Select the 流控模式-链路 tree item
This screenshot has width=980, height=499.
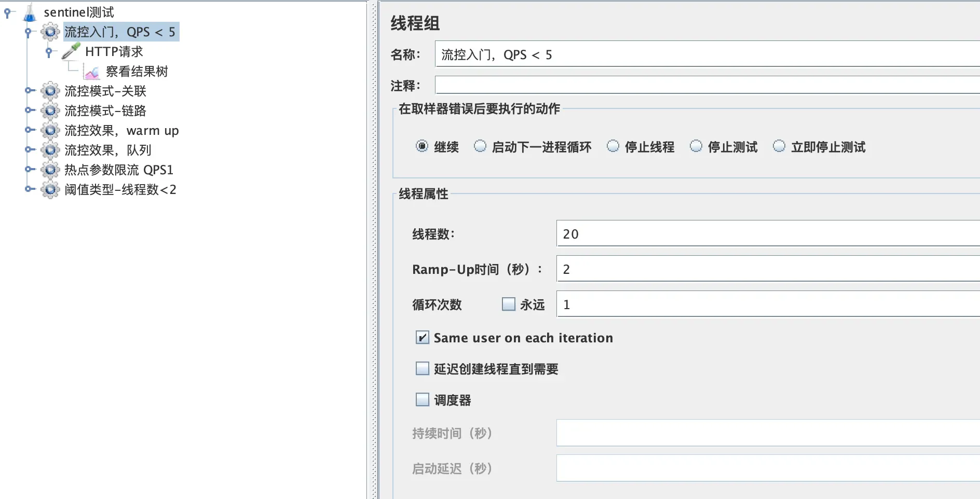click(x=105, y=110)
